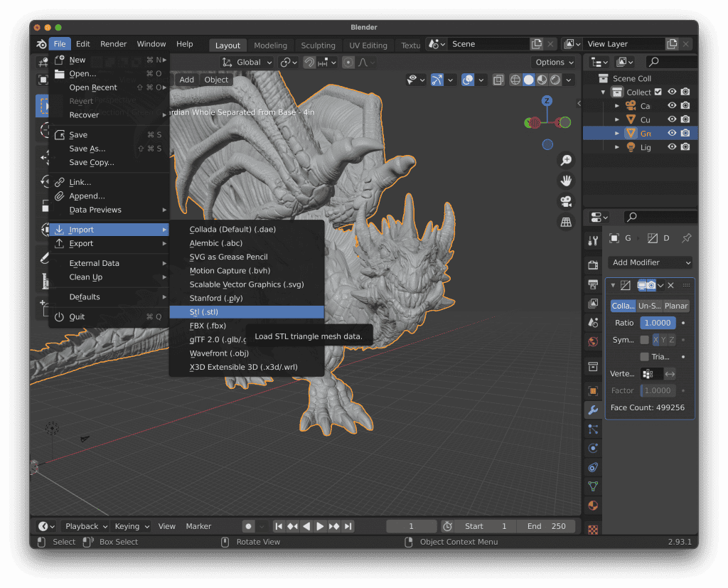Jump to end frame button

(x=348, y=526)
